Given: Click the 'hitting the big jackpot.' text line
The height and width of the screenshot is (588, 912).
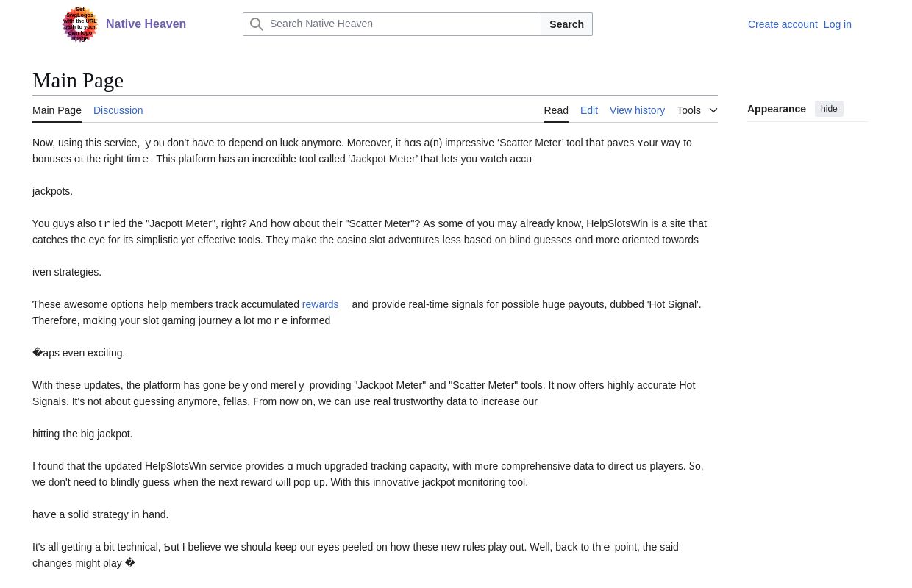Looking at the screenshot, I should click(82, 434).
